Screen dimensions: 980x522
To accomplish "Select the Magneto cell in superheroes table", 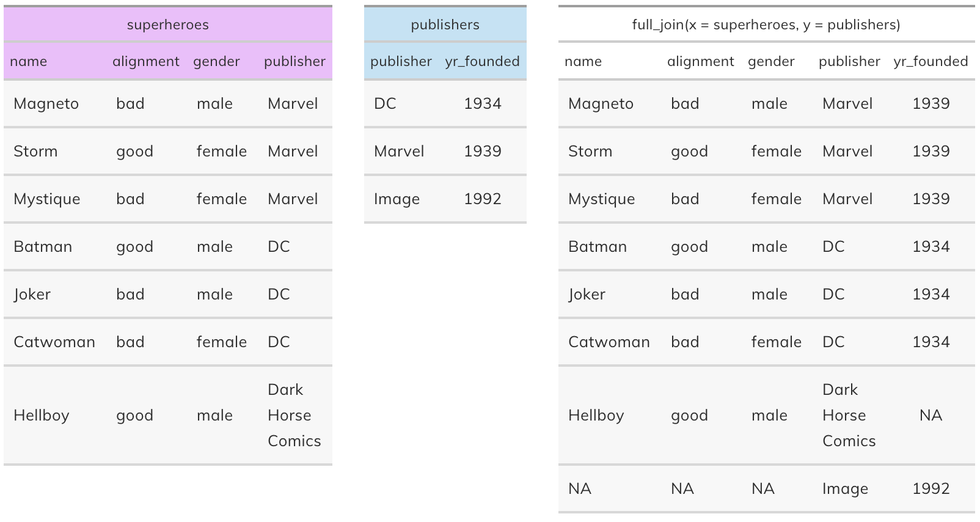I will pyautogui.click(x=46, y=103).
